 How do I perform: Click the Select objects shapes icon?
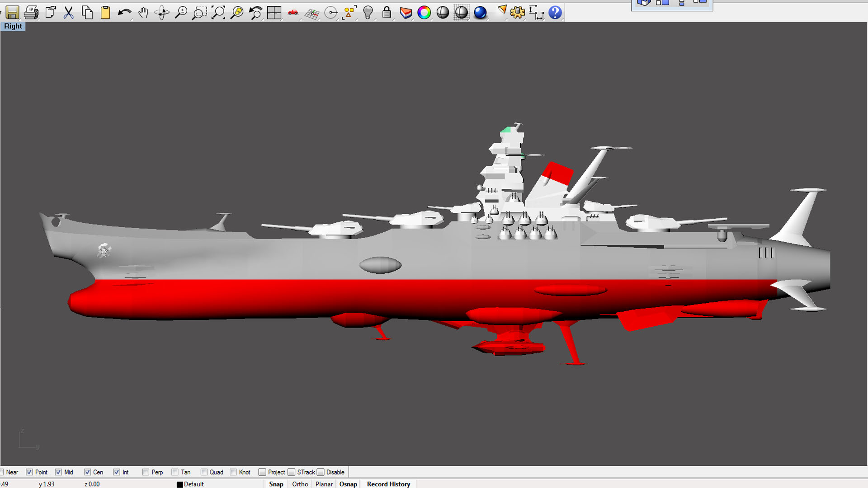click(x=349, y=12)
